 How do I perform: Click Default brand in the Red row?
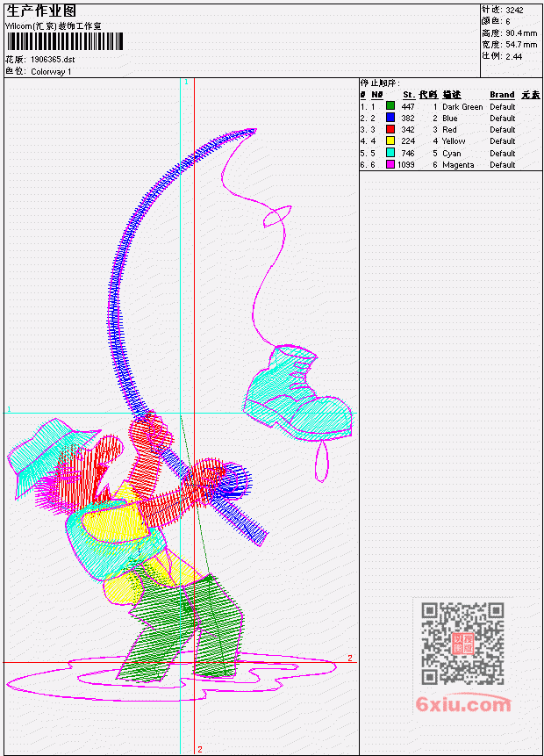[503, 130]
